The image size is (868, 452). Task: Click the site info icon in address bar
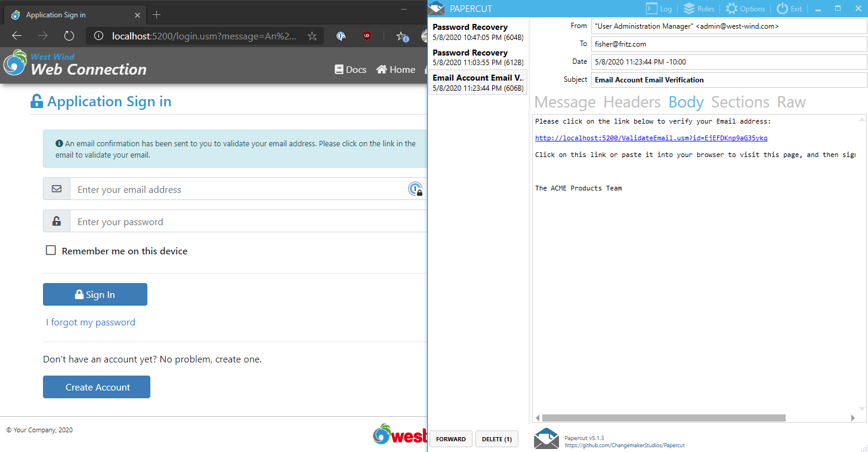tap(98, 36)
